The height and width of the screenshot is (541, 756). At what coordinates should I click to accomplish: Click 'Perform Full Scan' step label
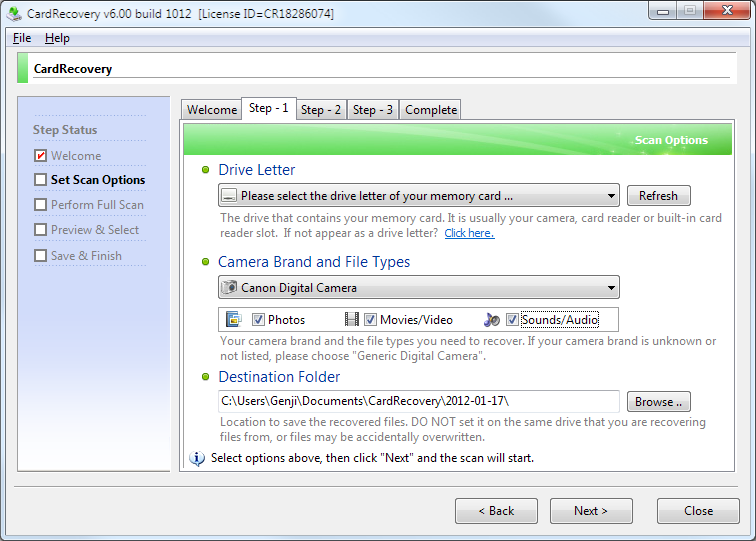97,205
